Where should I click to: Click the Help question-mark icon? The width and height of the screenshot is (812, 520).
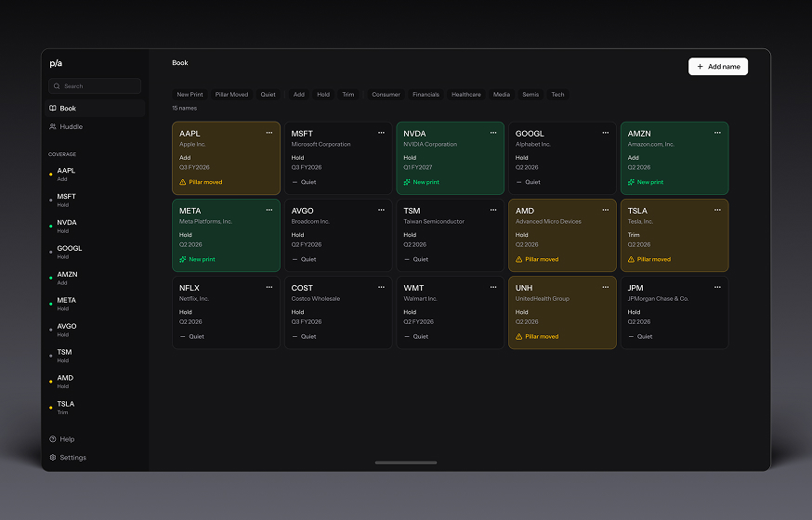[53, 439]
